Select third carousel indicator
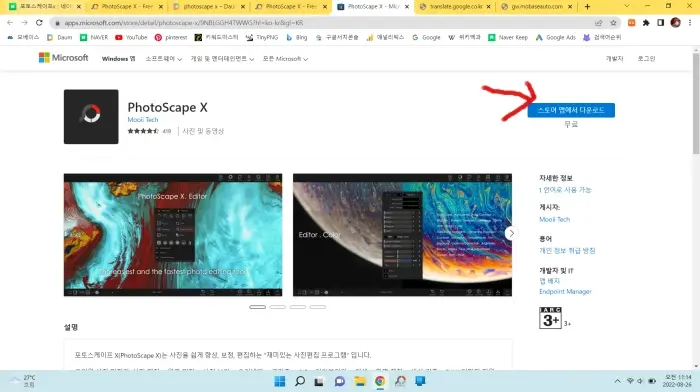Viewport: 700px width, 392px height. tap(298, 307)
